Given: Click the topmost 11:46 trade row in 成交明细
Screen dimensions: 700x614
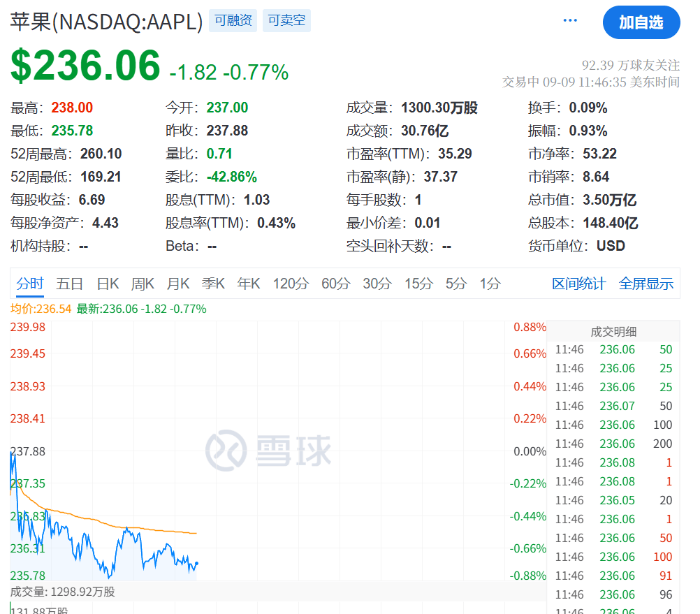Looking at the screenshot, I should 613,349.
